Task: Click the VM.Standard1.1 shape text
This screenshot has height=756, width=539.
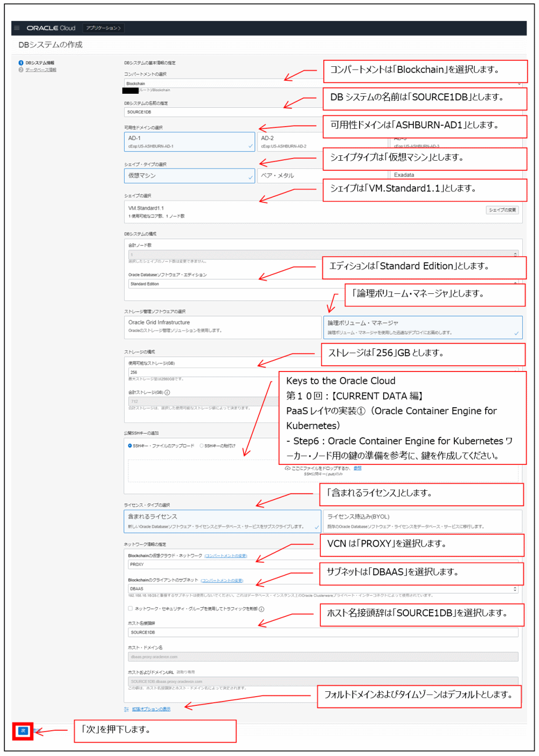Action: click(146, 208)
